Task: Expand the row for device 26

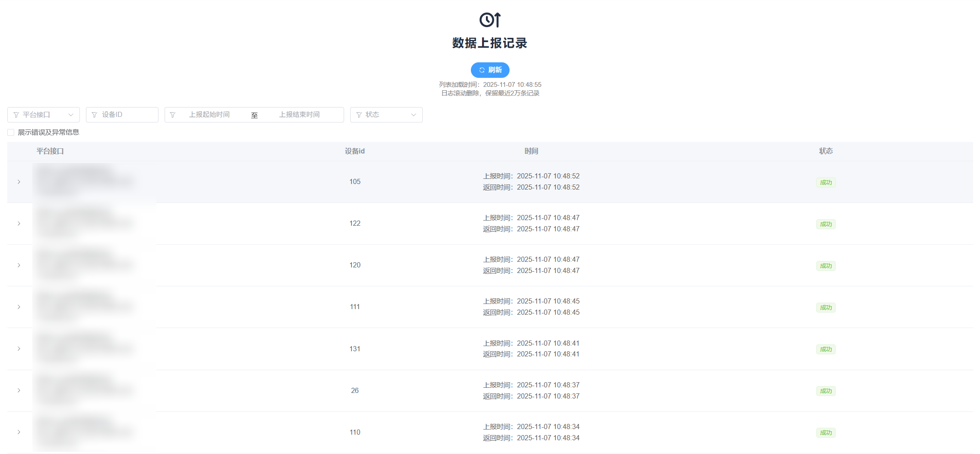Action: click(x=19, y=390)
